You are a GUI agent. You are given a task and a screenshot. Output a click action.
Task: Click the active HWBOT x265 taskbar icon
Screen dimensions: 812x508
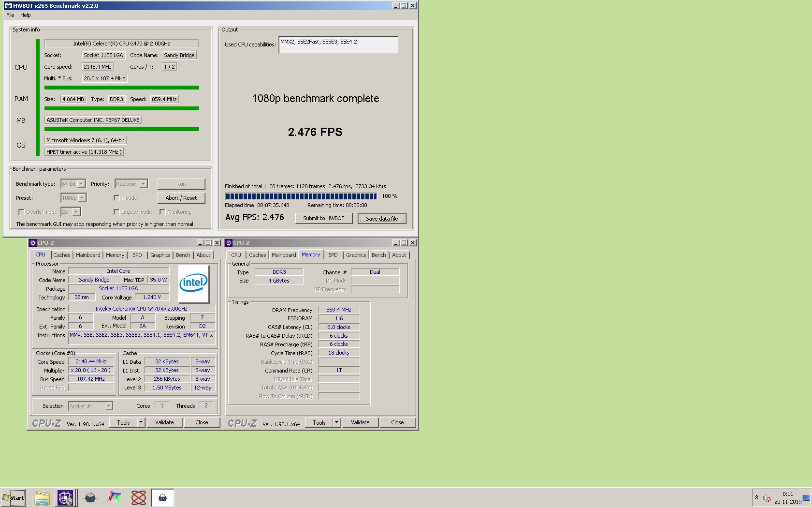[x=163, y=498]
